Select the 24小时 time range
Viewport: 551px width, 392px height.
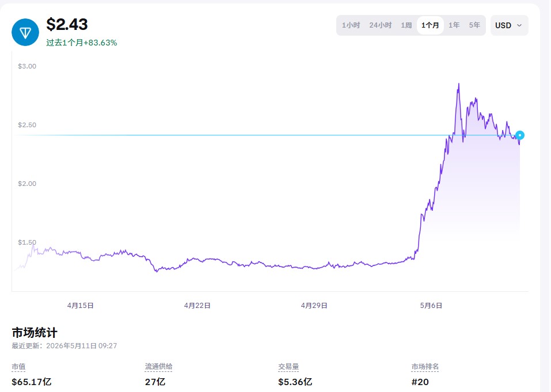(x=380, y=25)
